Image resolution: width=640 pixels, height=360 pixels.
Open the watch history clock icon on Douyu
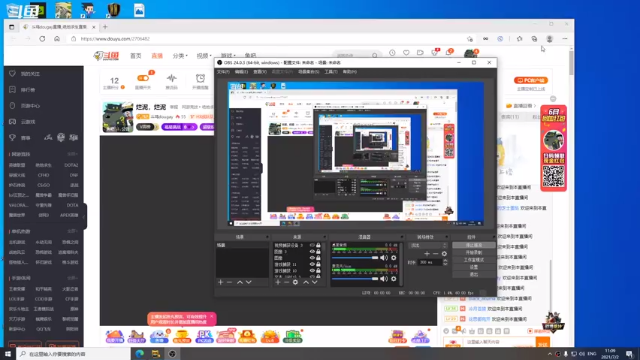pos(392,53)
